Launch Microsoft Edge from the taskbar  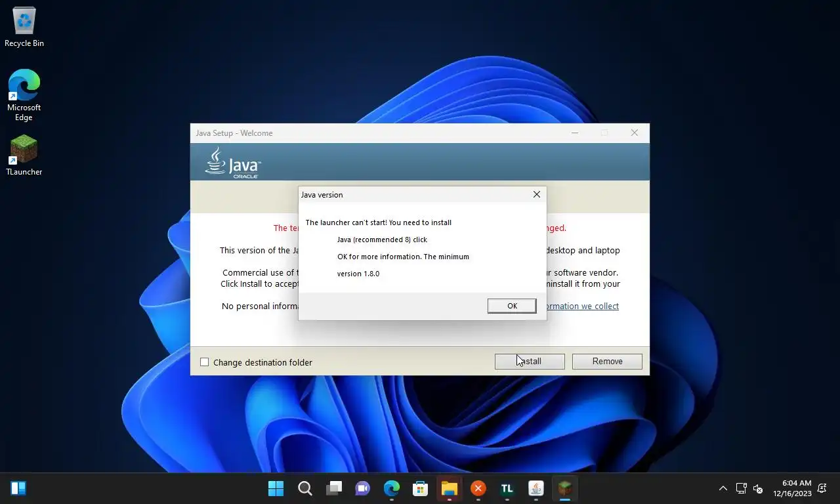392,488
